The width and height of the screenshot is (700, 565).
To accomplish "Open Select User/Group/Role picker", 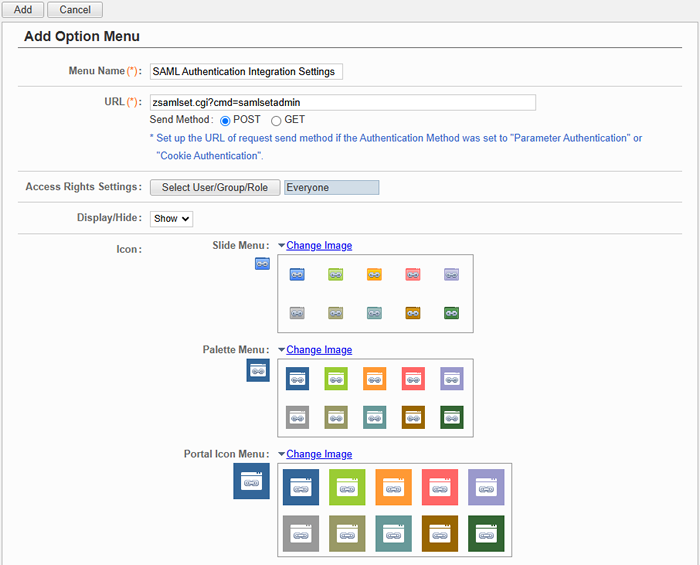I will point(215,187).
